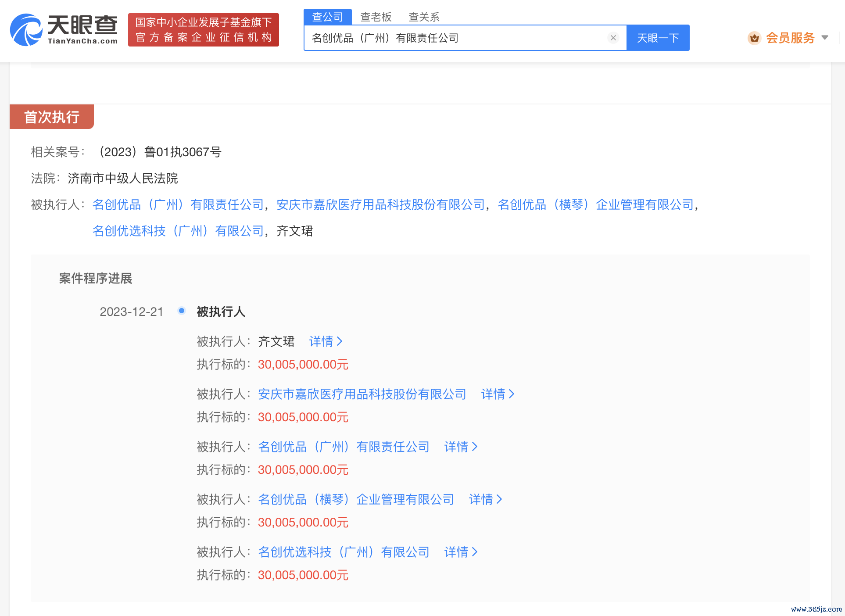Image resolution: width=845 pixels, height=616 pixels.
Task: Click the 首次执行 red tag
Action: (52, 117)
